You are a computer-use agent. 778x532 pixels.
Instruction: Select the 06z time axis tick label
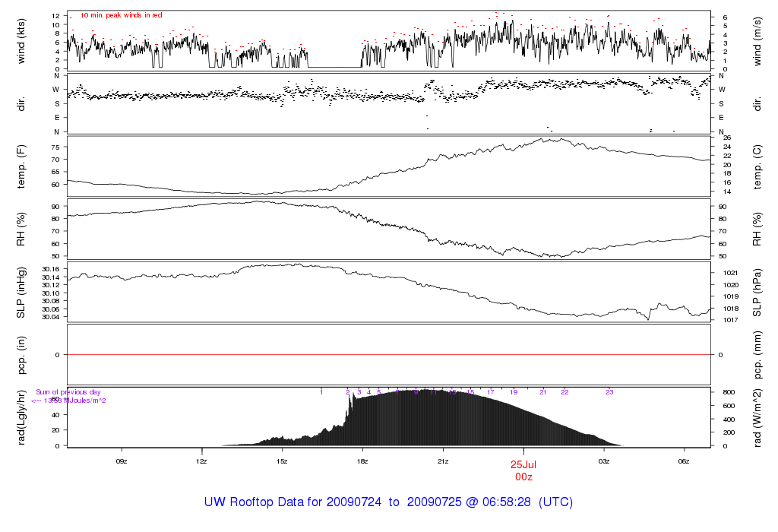coord(684,461)
